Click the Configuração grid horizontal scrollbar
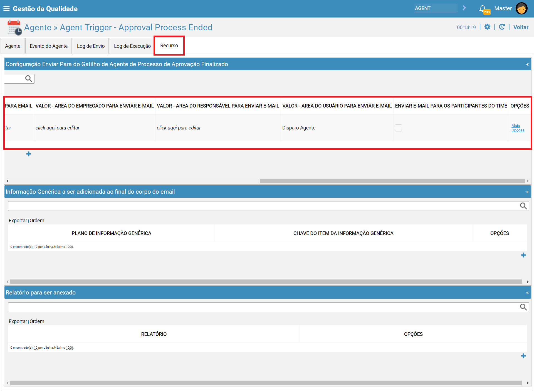The width and height of the screenshot is (534, 392). pos(392,181)
